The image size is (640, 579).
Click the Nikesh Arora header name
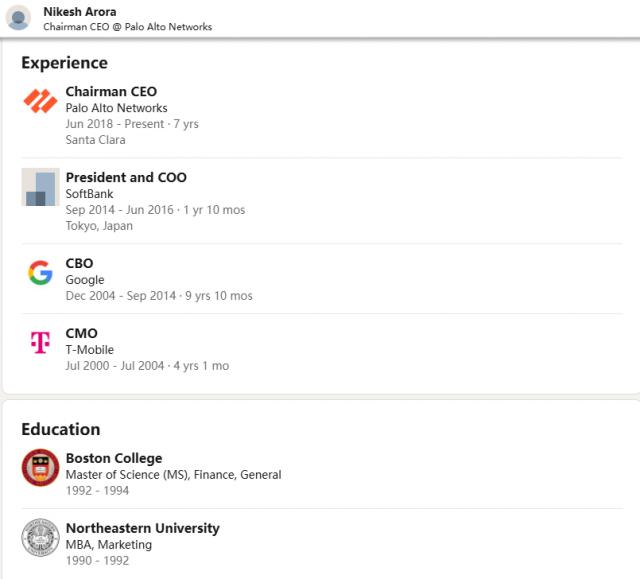[79, 12]
